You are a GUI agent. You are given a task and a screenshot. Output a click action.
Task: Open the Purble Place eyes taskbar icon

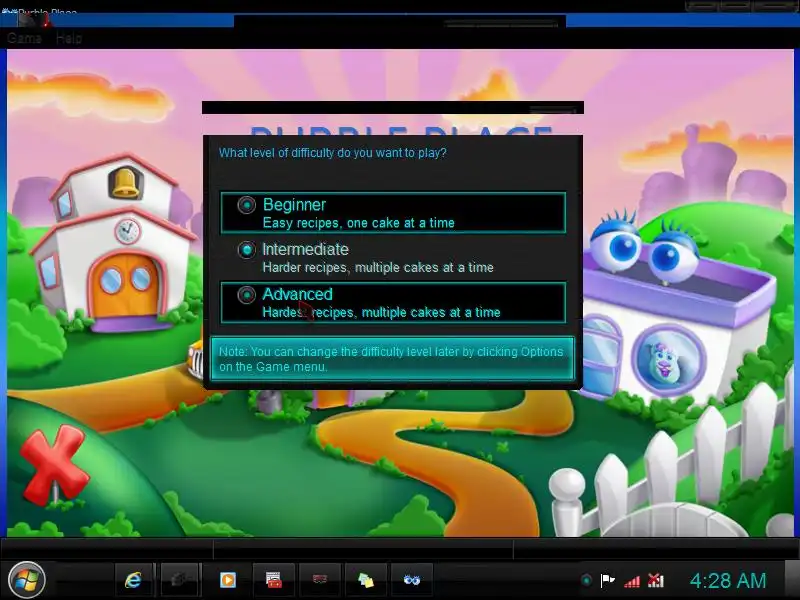[412, 580]
